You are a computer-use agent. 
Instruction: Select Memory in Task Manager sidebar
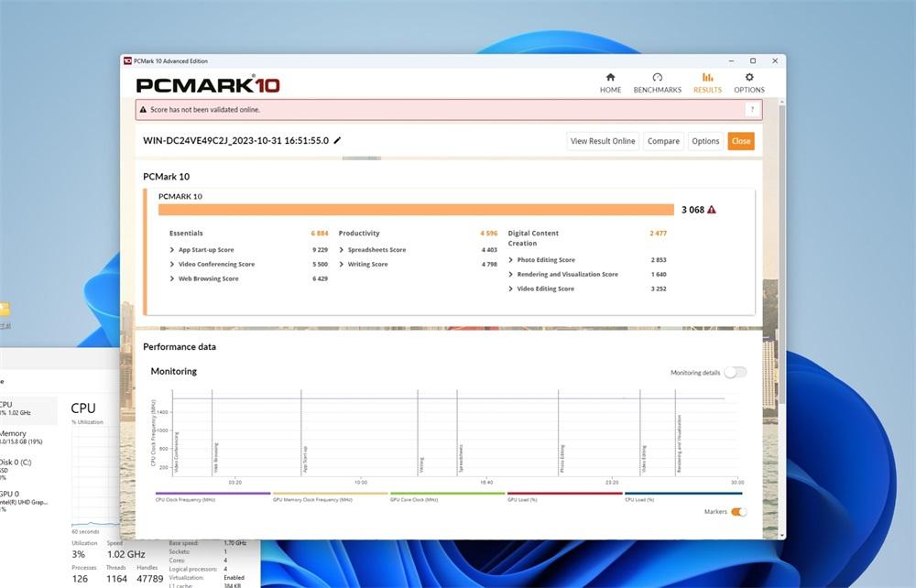pyautogui.click(x=13, y=438)
